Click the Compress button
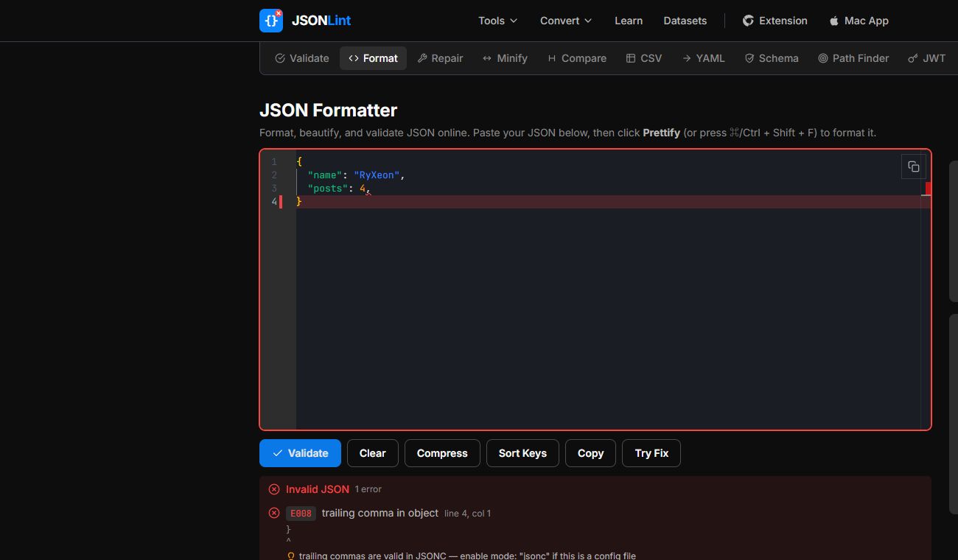The width and height of the screenshot is (958, 560). tap(442, 453)
